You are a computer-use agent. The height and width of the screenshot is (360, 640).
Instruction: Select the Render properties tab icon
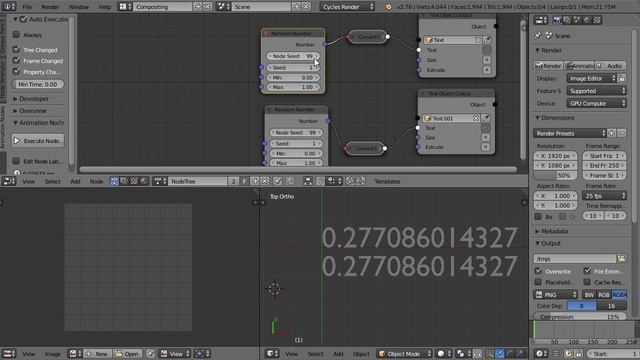pyautogui.click(x=557, y=20)
